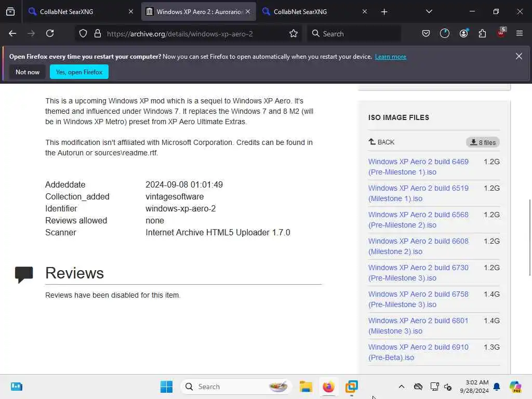The height and width of the screenshot is (399, 532).
Task: Open File Explorer from the taskbar
Action: (x=305, y=387)
